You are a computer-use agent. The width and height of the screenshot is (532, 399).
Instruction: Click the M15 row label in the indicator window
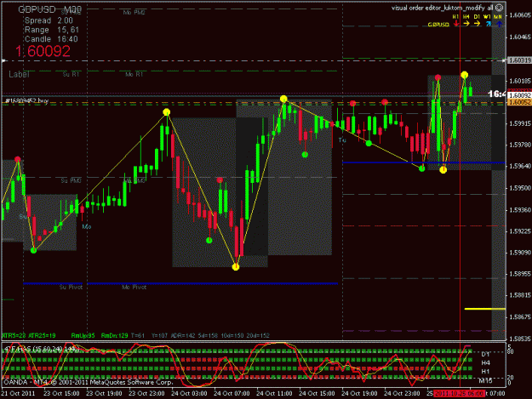(x=485, y=380)
